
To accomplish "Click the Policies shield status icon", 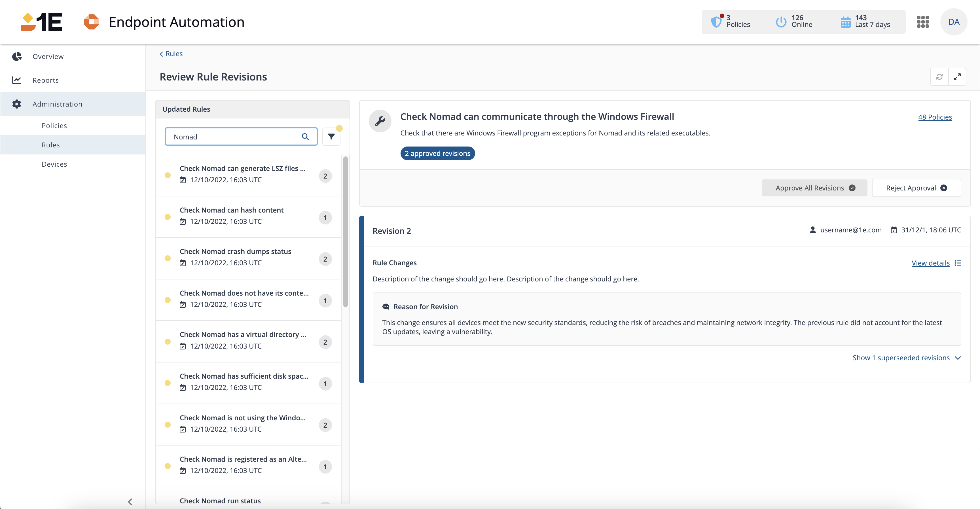I will coord(716,22).
